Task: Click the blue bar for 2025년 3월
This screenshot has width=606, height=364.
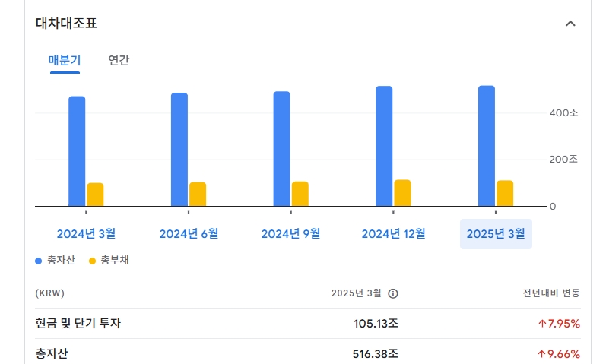Action: pyautogui.click(x=487, y=146)
